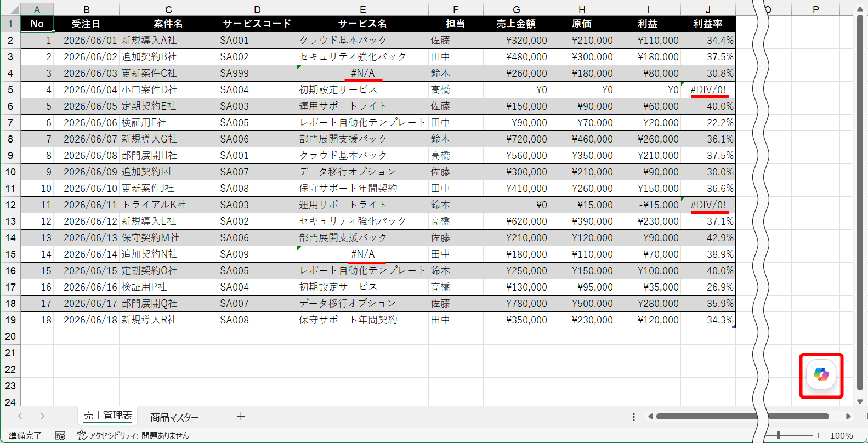Click the サービスコード header cell
This screenshot has height=443, width=868.
tap(257, 24)
